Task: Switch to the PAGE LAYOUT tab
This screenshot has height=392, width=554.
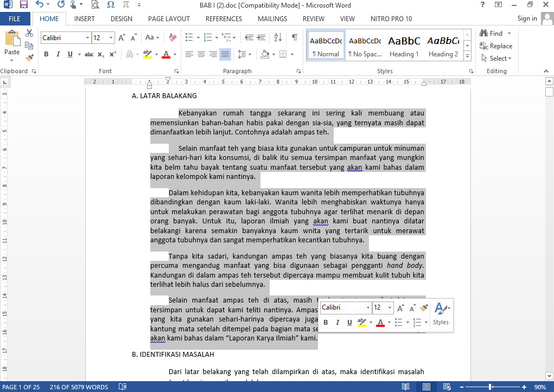Action: [x=169, y=19]
